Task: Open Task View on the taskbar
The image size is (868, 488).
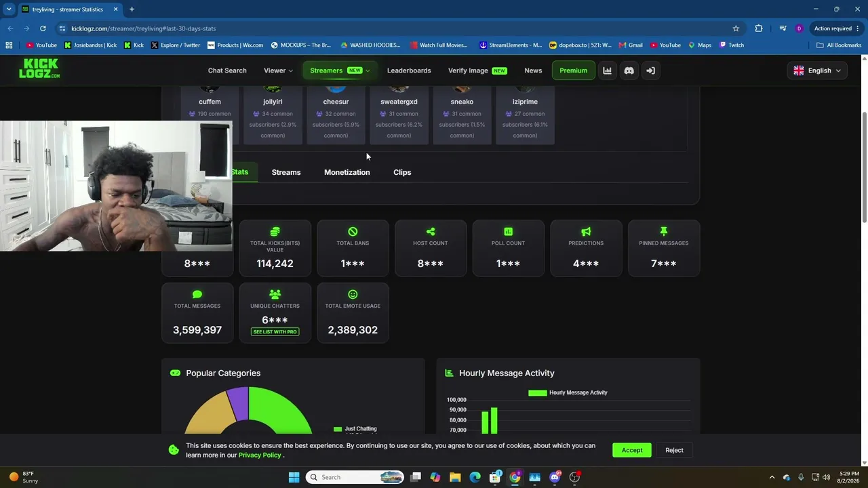Action: 416,477
